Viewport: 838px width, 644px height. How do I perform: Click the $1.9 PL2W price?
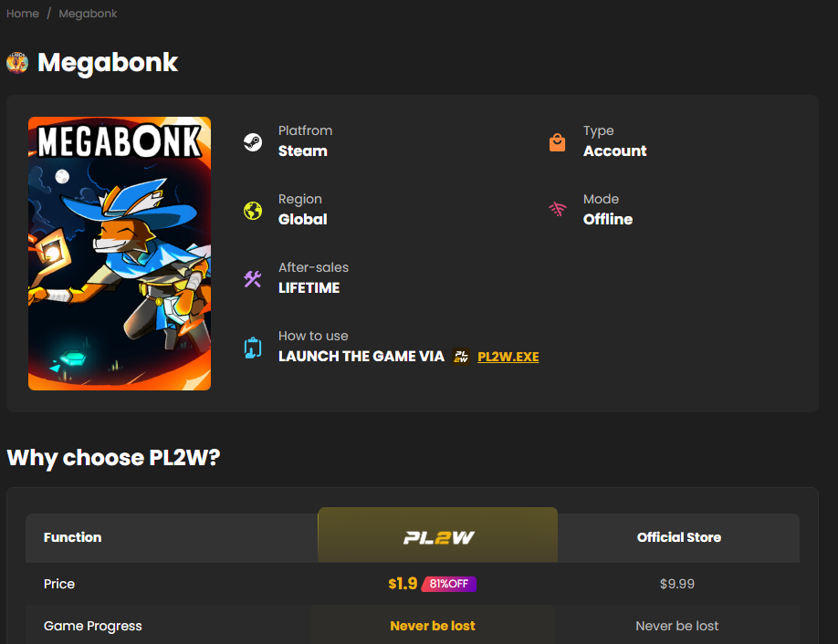pos(403,584)
